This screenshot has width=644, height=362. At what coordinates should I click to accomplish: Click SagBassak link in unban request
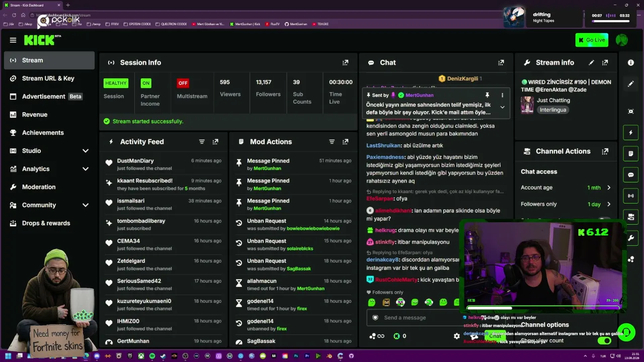click(x=299, y=268)
